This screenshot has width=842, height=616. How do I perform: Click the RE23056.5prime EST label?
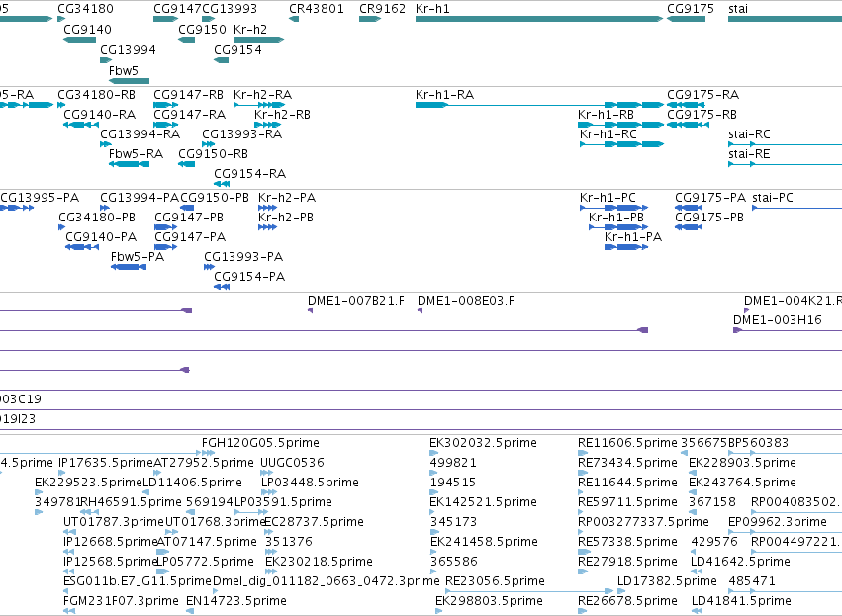click(495, 581)
